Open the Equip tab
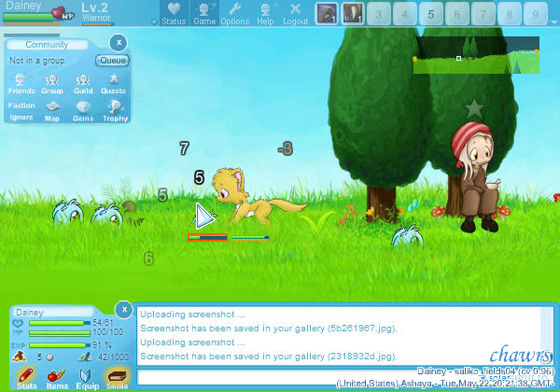This screenshot has width=560, height=392. pyautogui.click(x=87, y=379)
